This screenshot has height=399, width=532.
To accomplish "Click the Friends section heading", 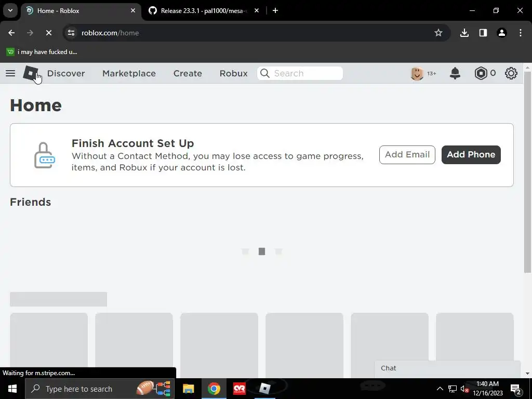I will 31,202.
